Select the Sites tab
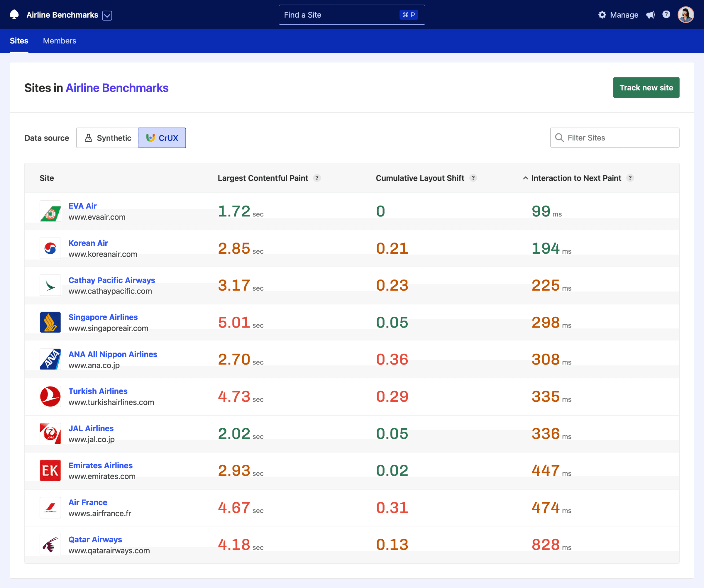704x588 pixels. click(19, 40)
